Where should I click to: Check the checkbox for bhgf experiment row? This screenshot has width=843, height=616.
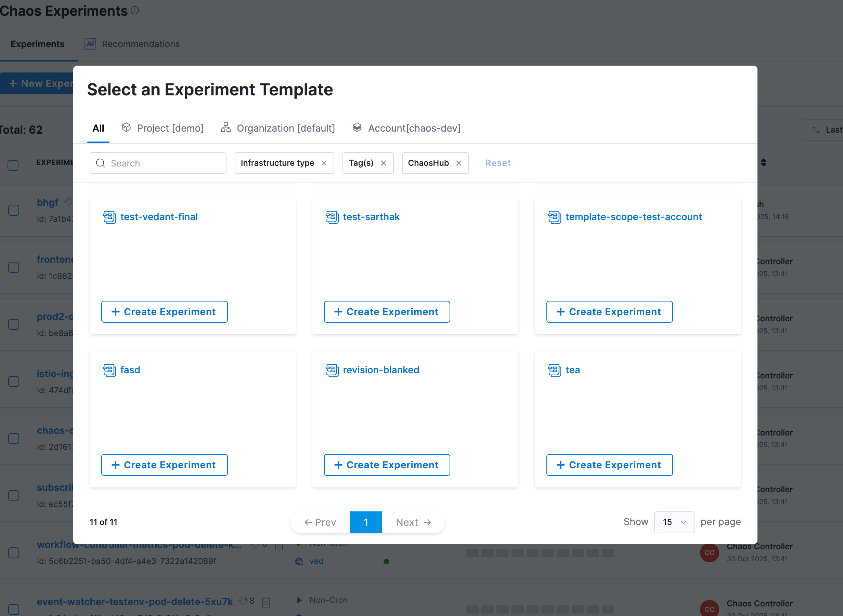[13, 210]
